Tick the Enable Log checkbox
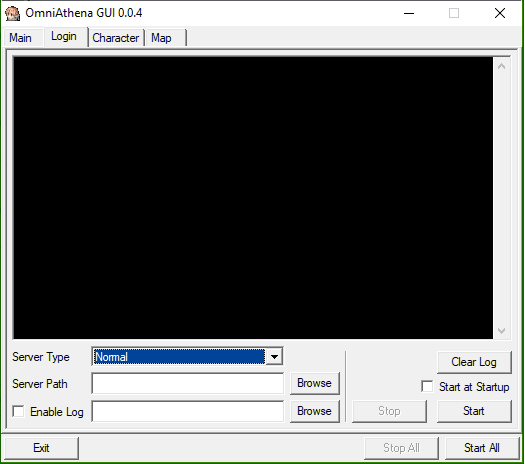The height and width of the screenshot is (464, 525). tap(18, 411)
